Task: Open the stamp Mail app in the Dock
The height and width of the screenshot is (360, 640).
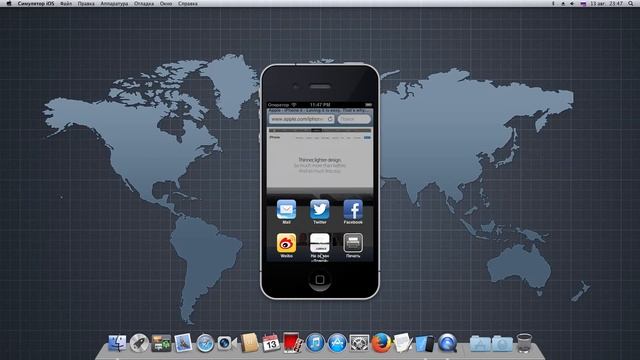Action: click(x=183, y=343)
